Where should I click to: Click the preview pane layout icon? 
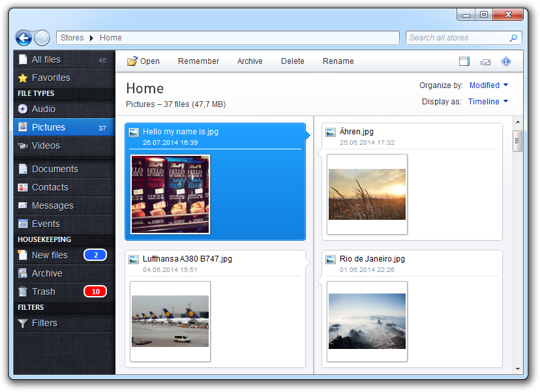pyautogui.click(x=464, y=61)
